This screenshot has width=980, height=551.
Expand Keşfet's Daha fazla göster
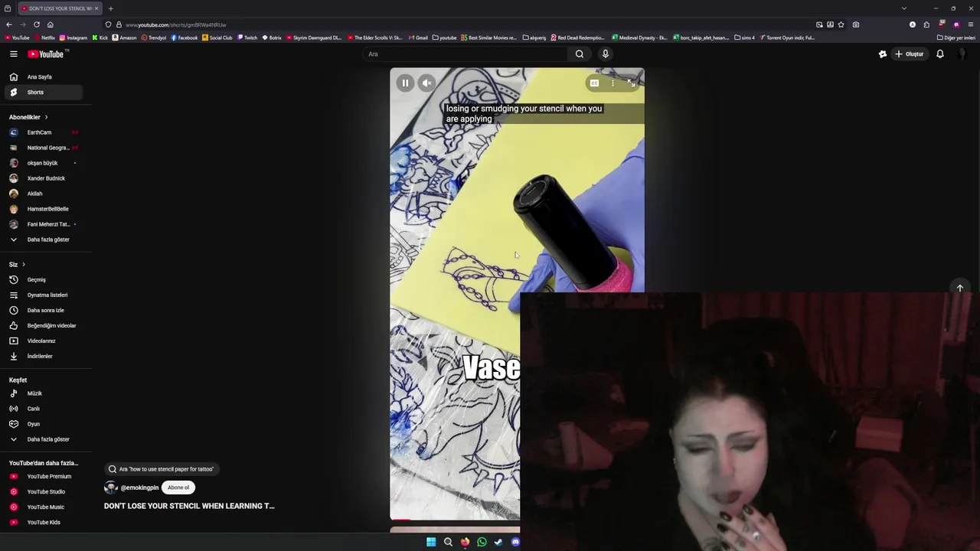point(42,439)
